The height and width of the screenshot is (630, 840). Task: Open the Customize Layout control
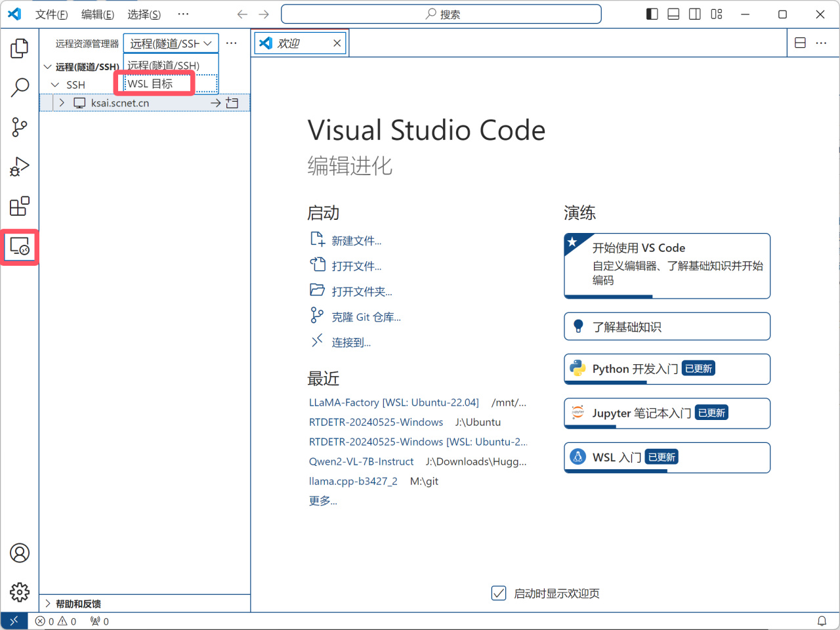717,14
